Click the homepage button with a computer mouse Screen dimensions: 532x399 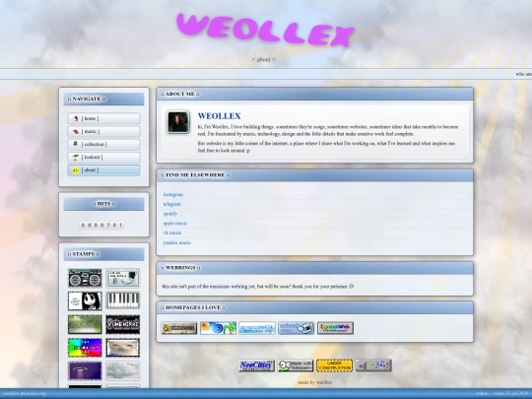tap(297, 328)
